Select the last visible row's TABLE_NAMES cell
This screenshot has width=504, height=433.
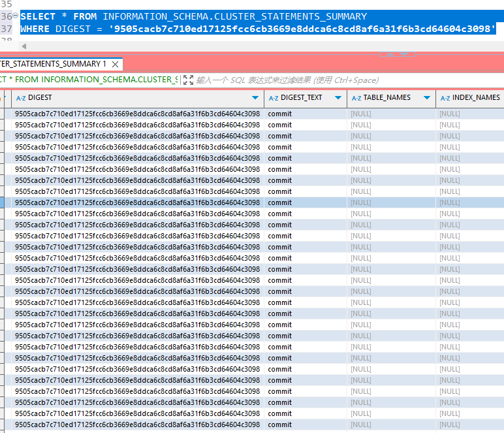coord(361,425)
